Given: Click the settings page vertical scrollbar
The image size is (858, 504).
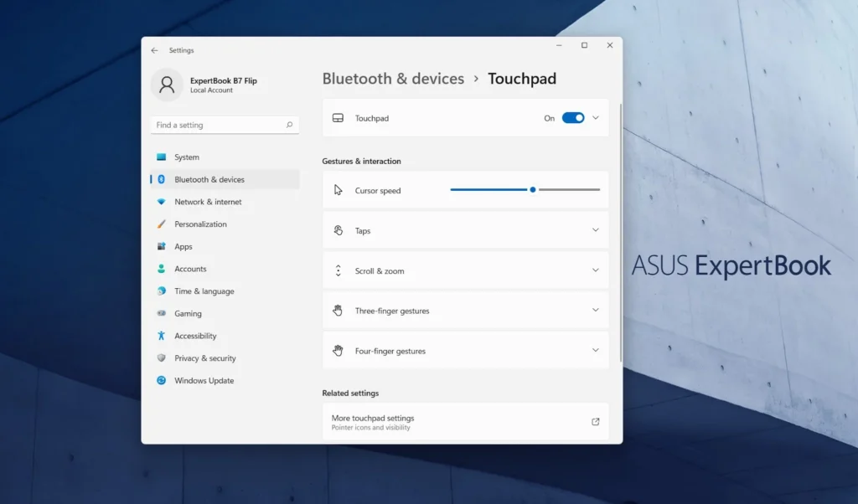Looking at the screenshot, I should point(621,232).
